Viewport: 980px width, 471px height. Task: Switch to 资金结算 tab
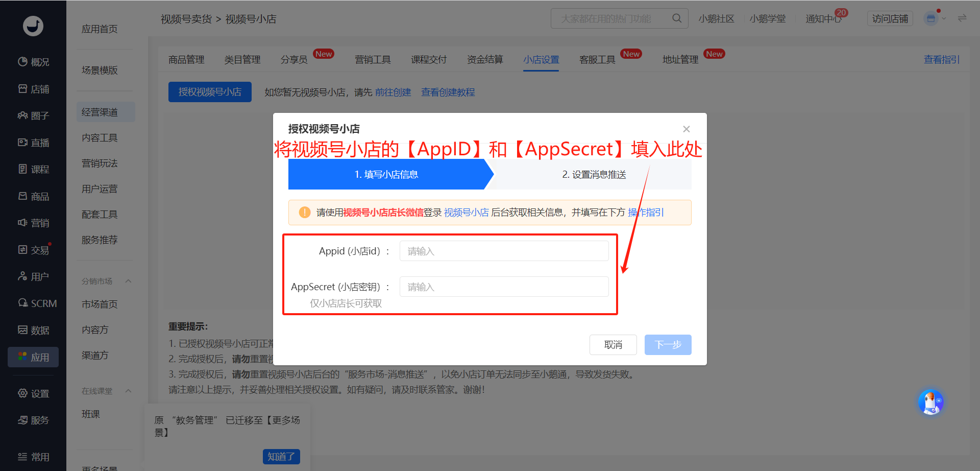[x=485, y=60]
